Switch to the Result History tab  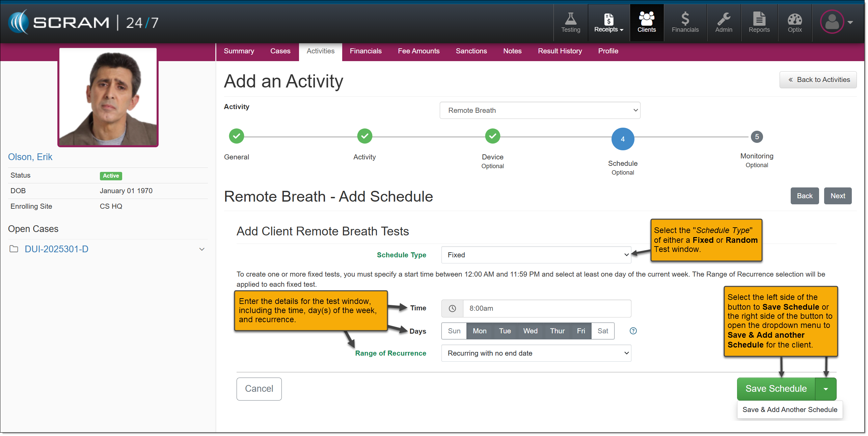[560, 51]
